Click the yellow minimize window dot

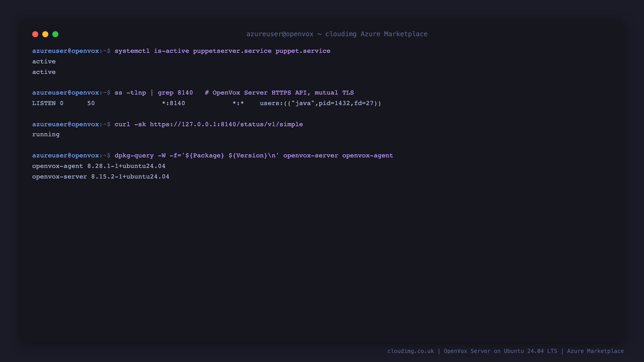tap(45, 34)
